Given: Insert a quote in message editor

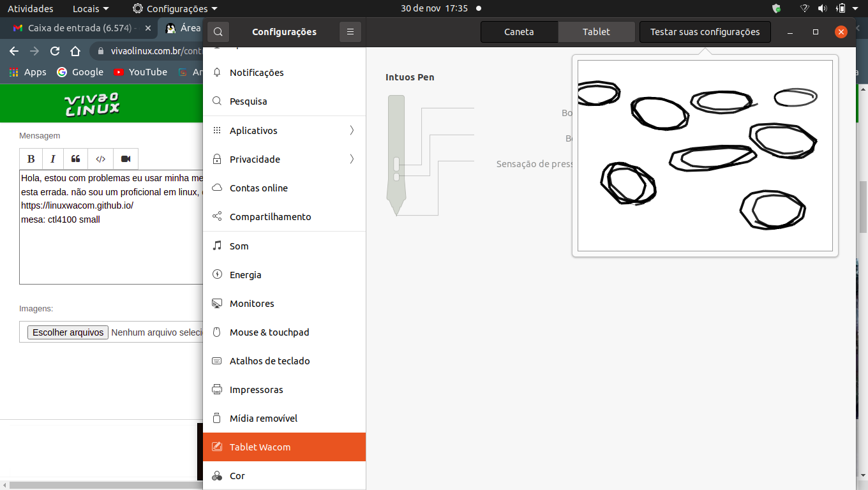Looking at the screenshot, I should pyautogui.click(x=76, y=159).
